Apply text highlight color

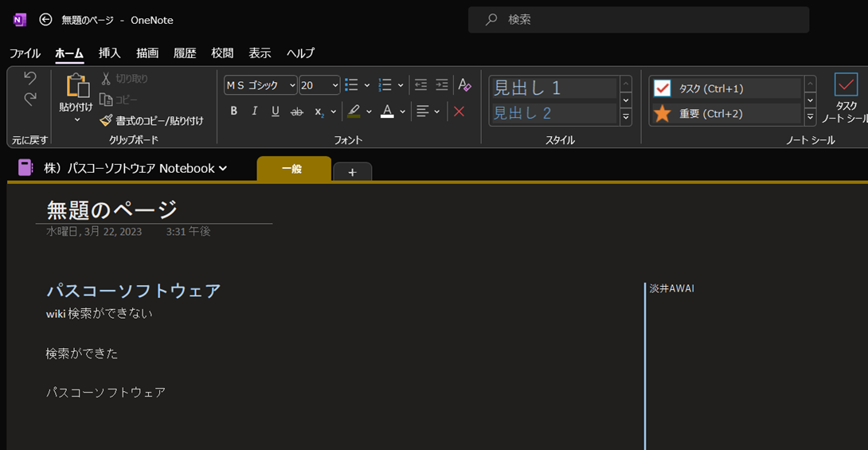tap(354, 112)
